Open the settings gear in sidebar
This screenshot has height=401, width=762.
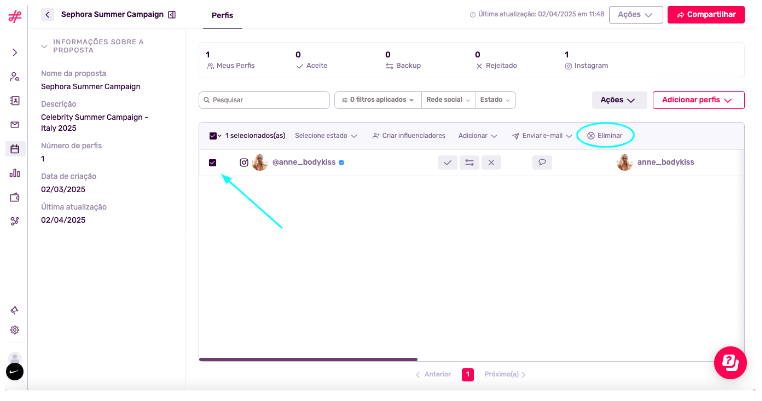pos(15,330)
